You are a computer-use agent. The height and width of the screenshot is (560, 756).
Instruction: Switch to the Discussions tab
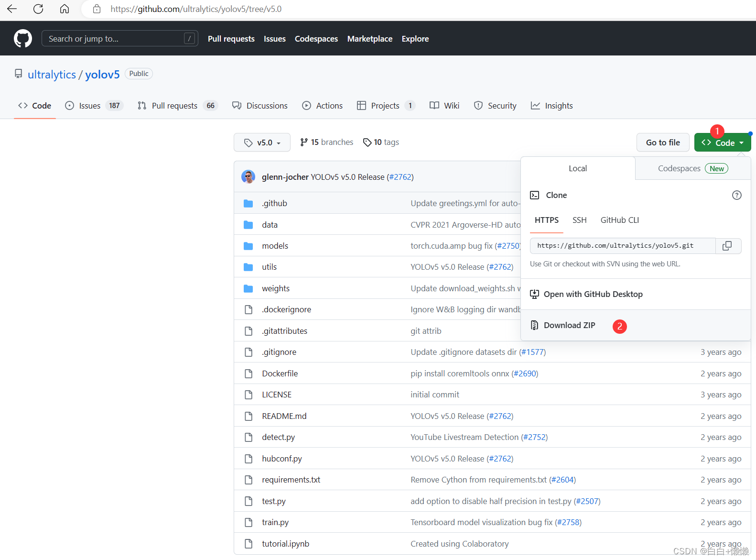coord(260,106)
